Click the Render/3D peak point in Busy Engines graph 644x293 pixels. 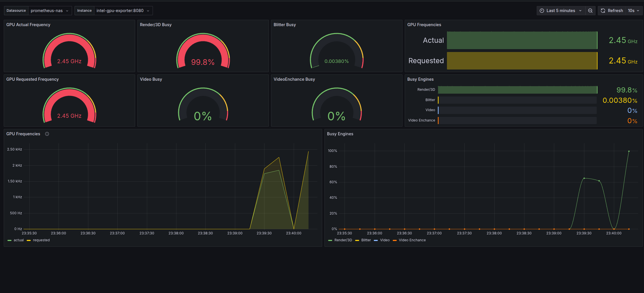coord(629,151)
